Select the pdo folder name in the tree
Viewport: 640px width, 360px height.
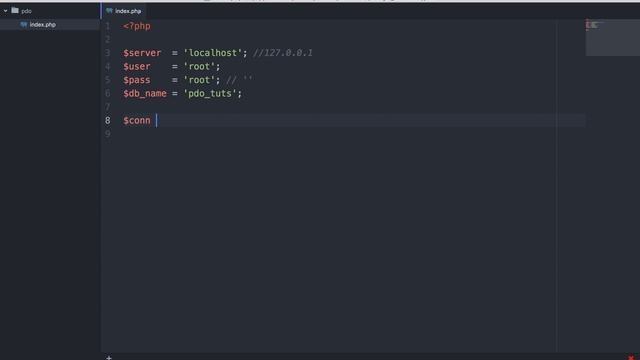coord(27,11)
